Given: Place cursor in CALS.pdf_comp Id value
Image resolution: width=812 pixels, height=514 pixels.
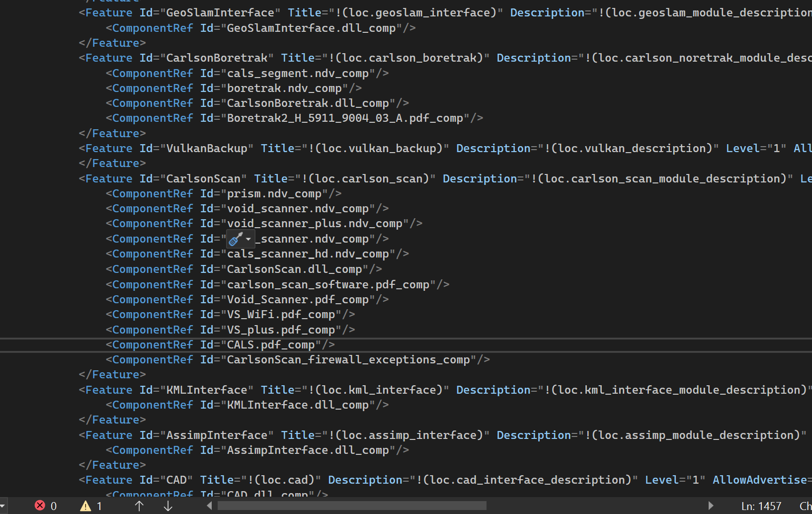Looking at the screenshot, I should (270, 345).
